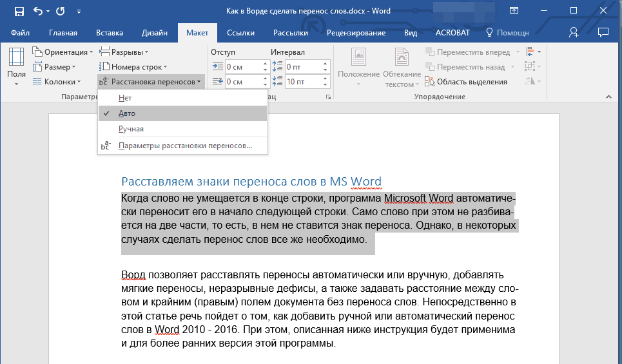
Task: Increase spacing before with up arrow
Action: 326,63
